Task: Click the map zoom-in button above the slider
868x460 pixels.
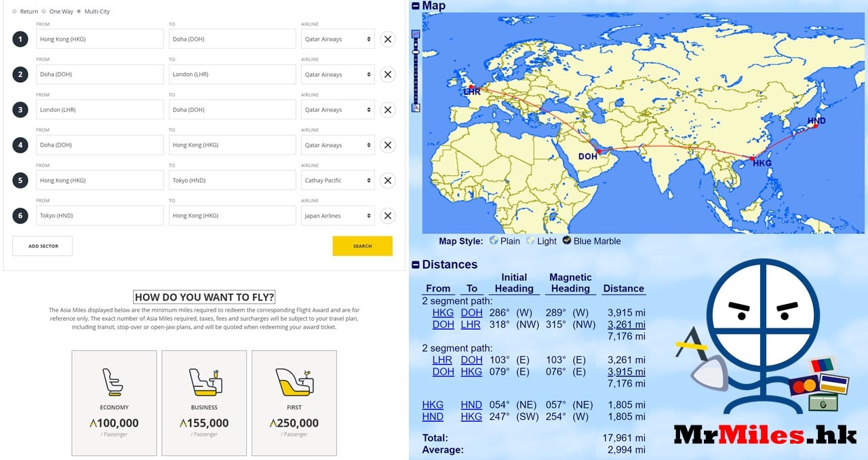Action: [416, 34]
